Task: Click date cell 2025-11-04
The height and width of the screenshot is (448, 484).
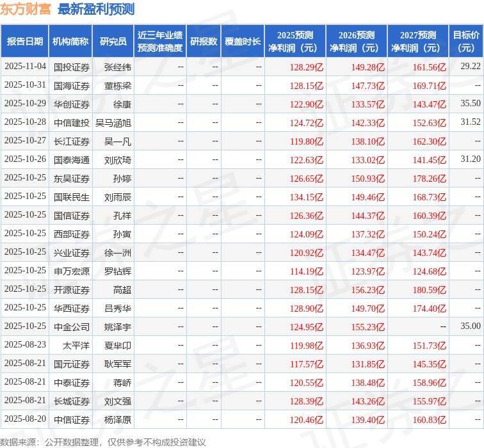Action: [x=25, y=67]
